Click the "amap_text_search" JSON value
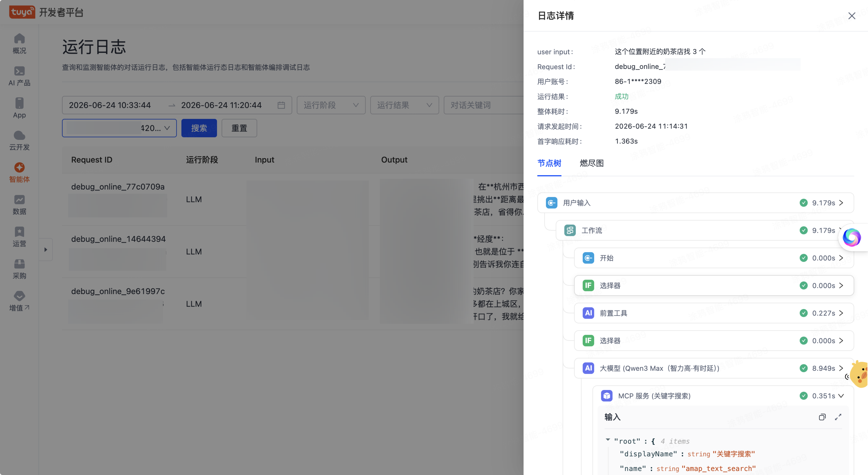This screenshot has width=868, height=475. tap(718, 469)
